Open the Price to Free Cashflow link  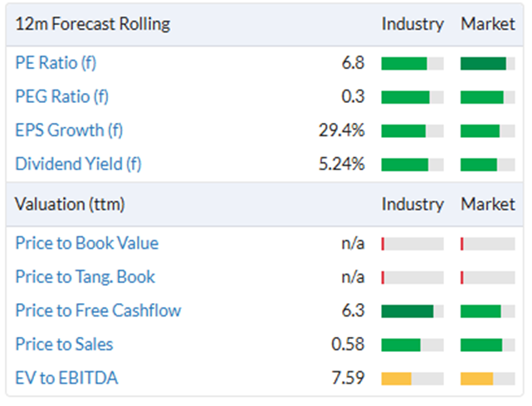pos(99,311)
